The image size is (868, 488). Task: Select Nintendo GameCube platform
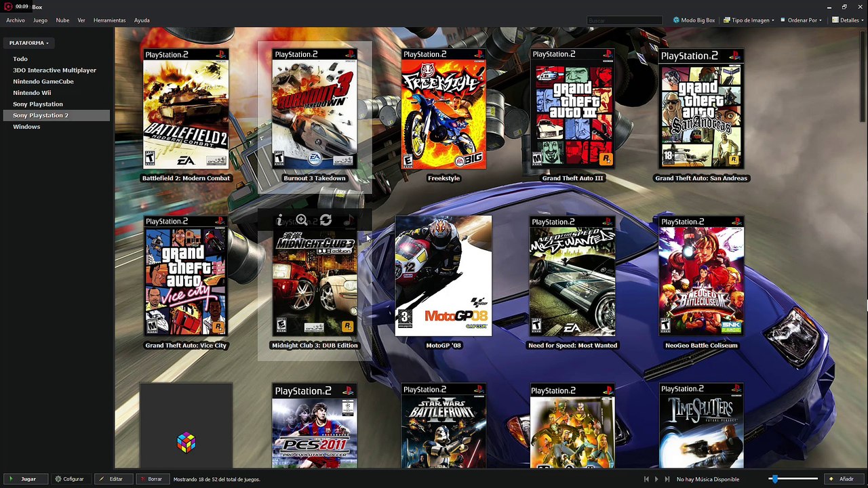pyautogui.click(x=55, y=81)
